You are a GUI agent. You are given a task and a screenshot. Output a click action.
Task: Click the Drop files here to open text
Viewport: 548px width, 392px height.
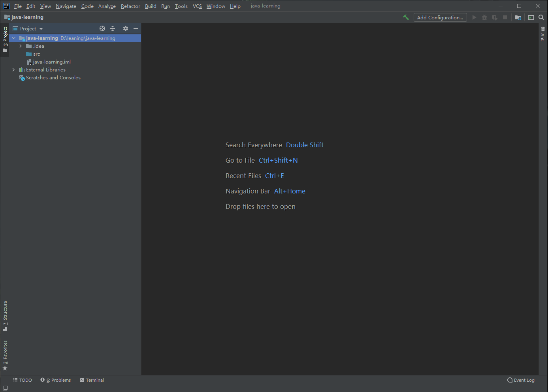click(260, 206)
